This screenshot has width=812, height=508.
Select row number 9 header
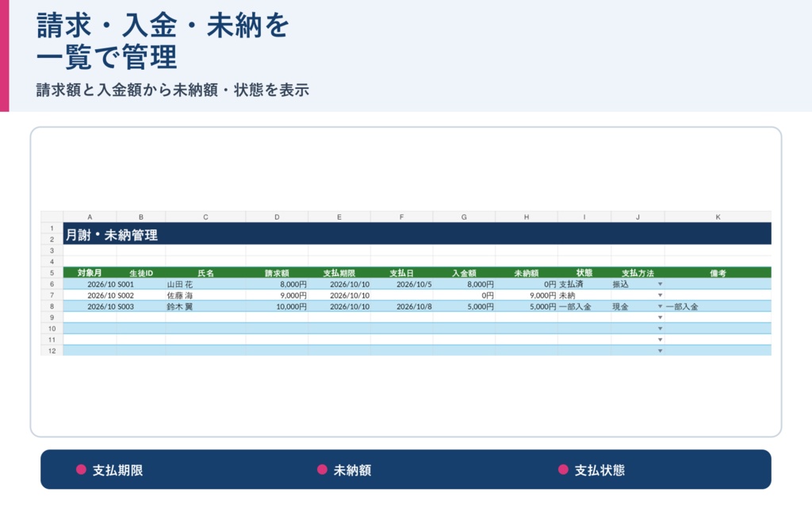[52, 317]
